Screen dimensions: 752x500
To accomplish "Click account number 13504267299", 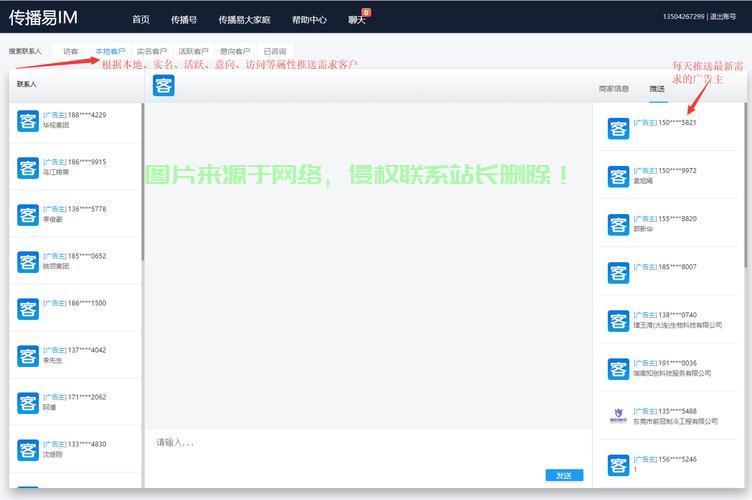I will (683, 16).
